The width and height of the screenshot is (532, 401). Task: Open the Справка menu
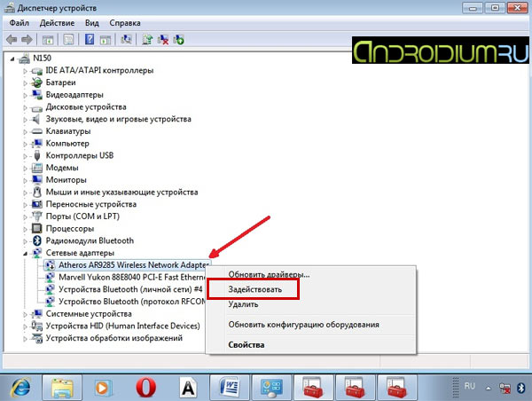[125, 23]
